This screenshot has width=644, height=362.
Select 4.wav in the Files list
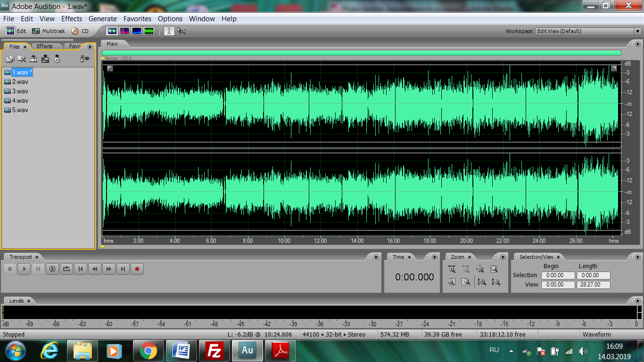(x=20, y=100)
